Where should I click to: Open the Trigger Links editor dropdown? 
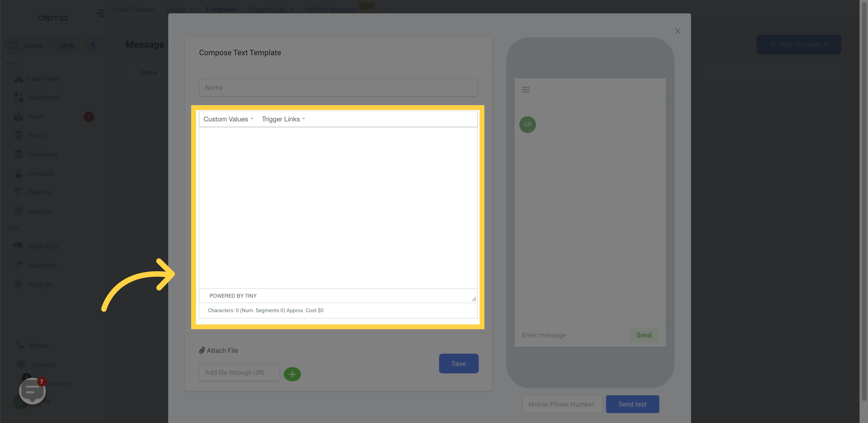point(283,119)
